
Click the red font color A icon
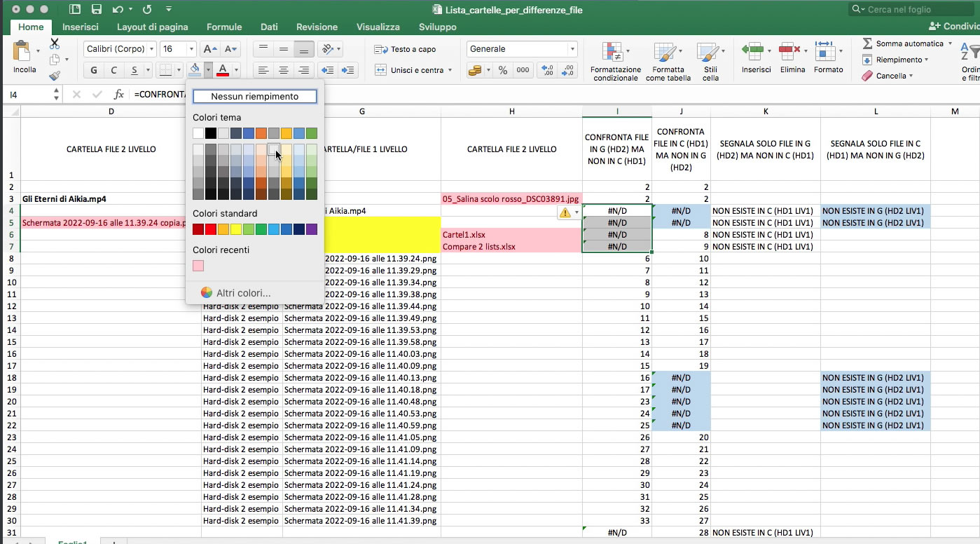point(223,70)
